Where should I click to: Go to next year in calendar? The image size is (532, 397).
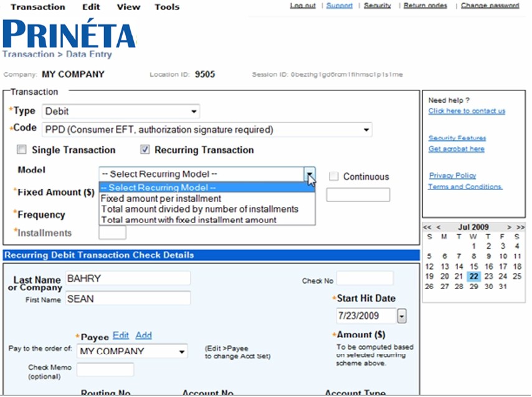click(x=520, y=227)
